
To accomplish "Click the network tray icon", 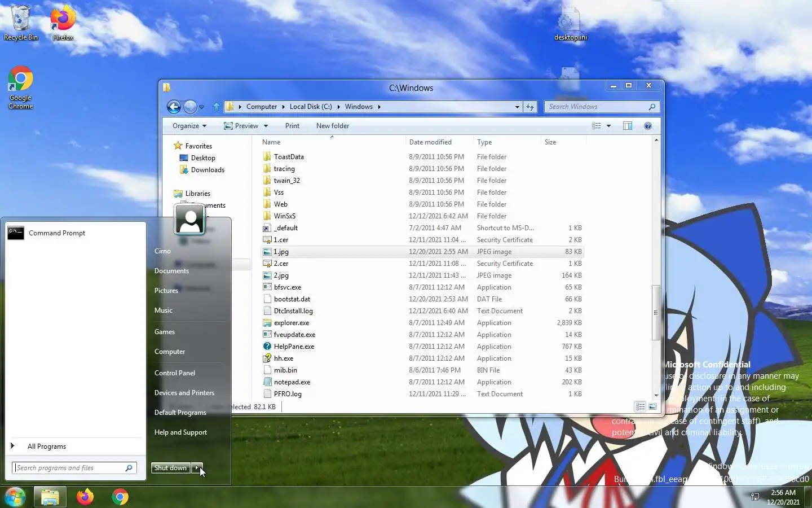I will tap(755, 497).
